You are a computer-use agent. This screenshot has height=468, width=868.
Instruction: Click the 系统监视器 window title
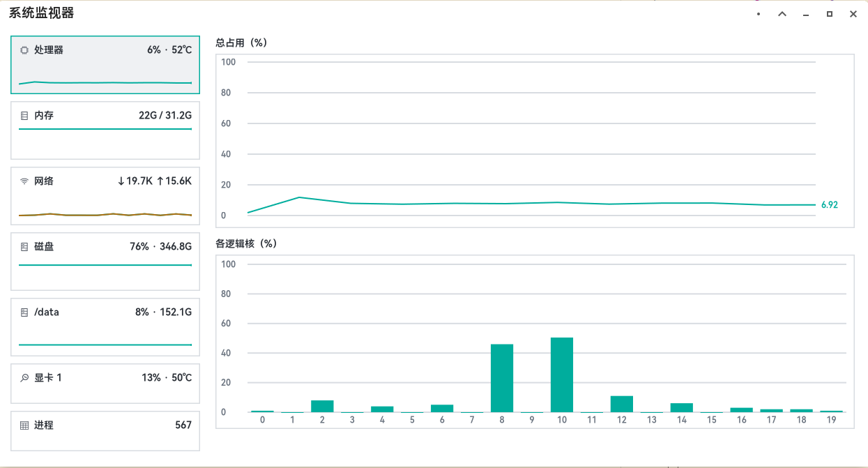pos(41,13)
